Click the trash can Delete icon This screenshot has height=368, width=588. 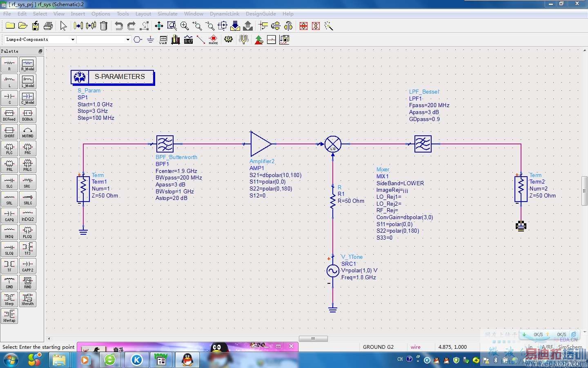coord(104,26)
